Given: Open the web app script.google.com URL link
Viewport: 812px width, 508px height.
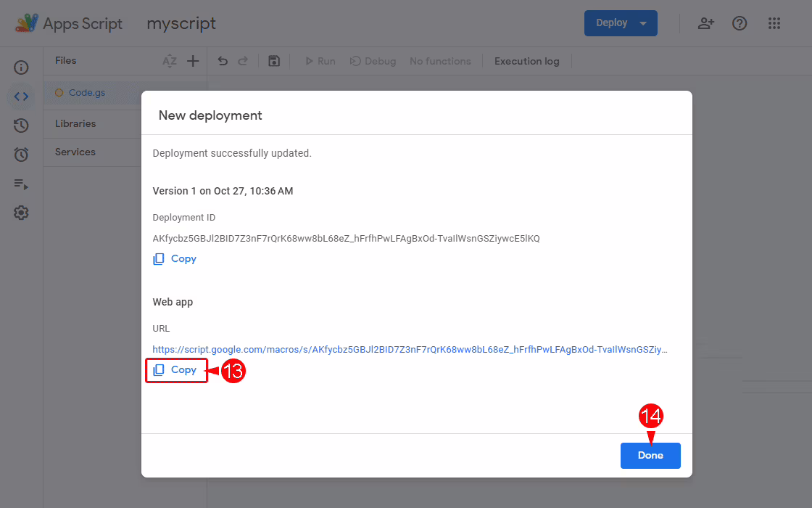Looking at the screenshot, I should pyautogui.click(x=410, y=349).
